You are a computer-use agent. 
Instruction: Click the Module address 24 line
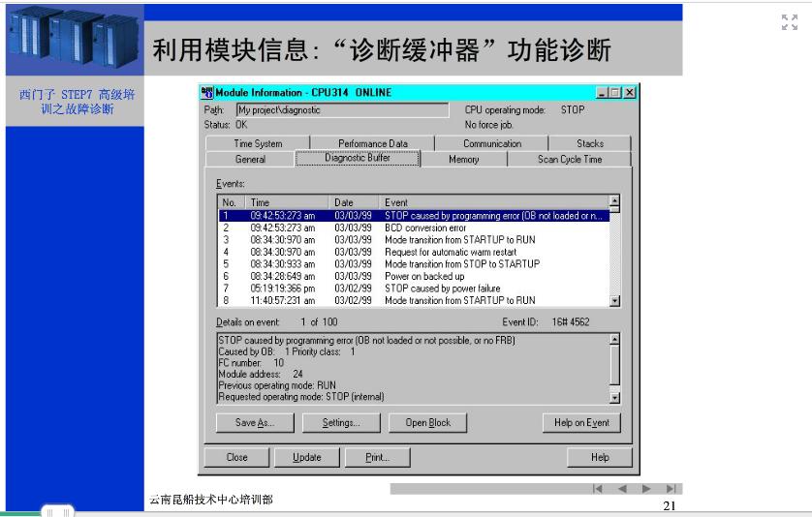(x=261, y=374)
